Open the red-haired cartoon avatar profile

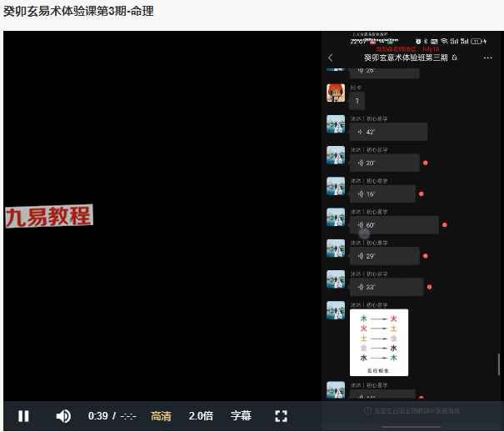(336, 93)
